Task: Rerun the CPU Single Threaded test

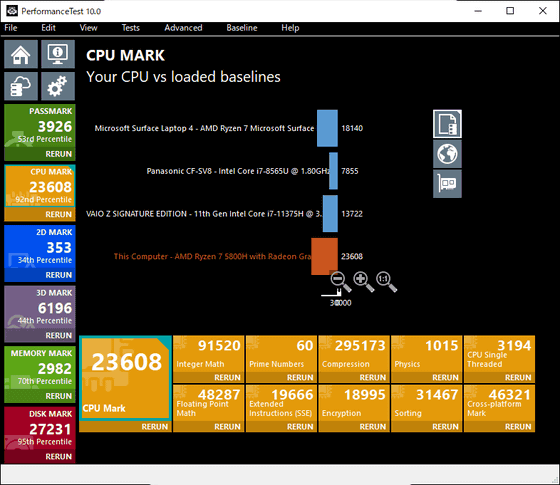Action: point(499,378)
